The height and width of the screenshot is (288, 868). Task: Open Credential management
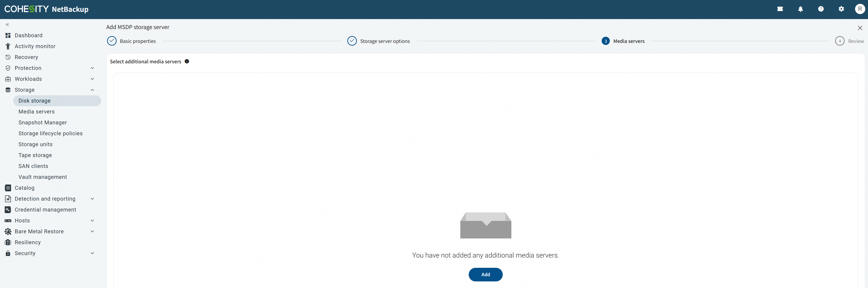click(46, 210)
